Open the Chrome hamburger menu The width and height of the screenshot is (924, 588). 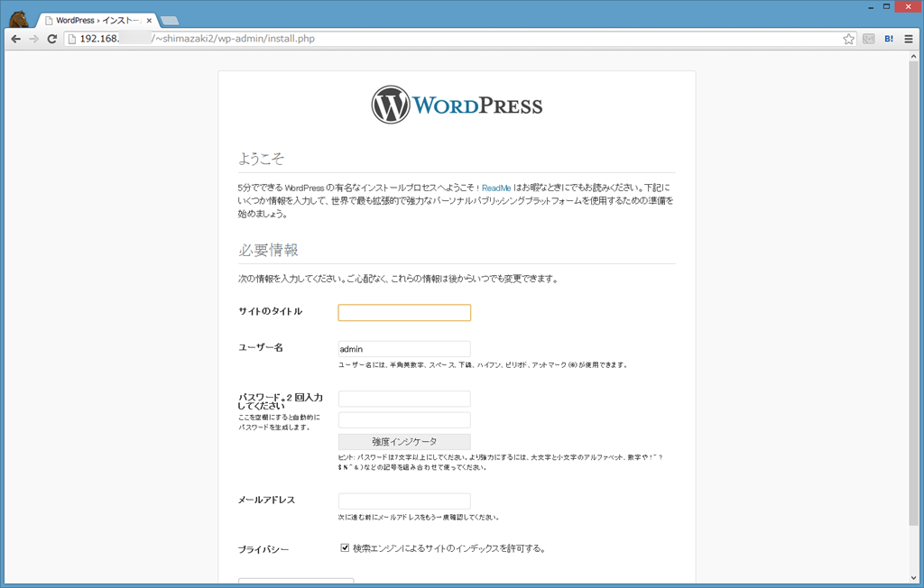coord(909,39)
